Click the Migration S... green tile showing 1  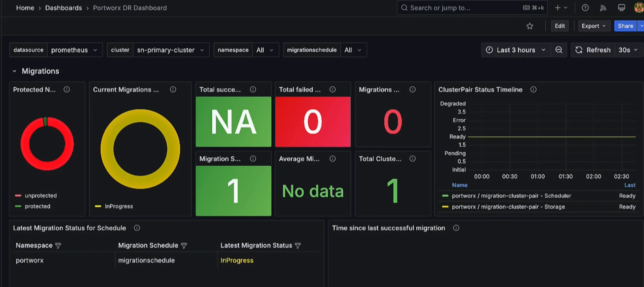tap(233, 191)
